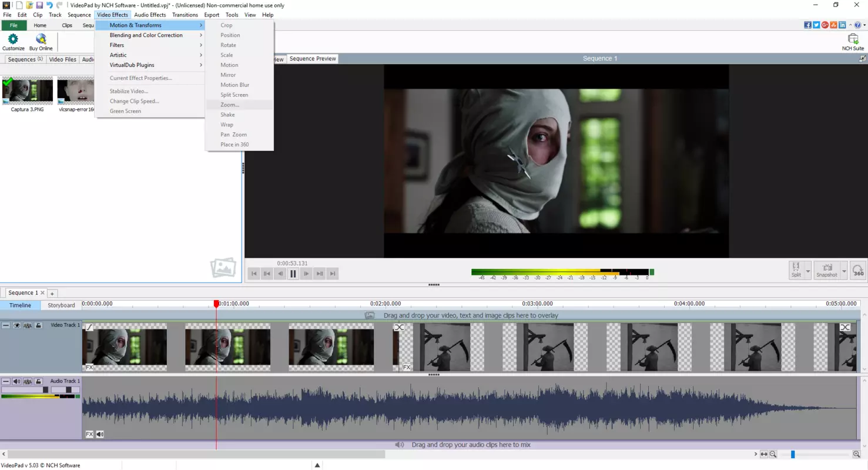Expand VirtualDub Plugins submenu

pyautogui.click(x=150, y=65)
